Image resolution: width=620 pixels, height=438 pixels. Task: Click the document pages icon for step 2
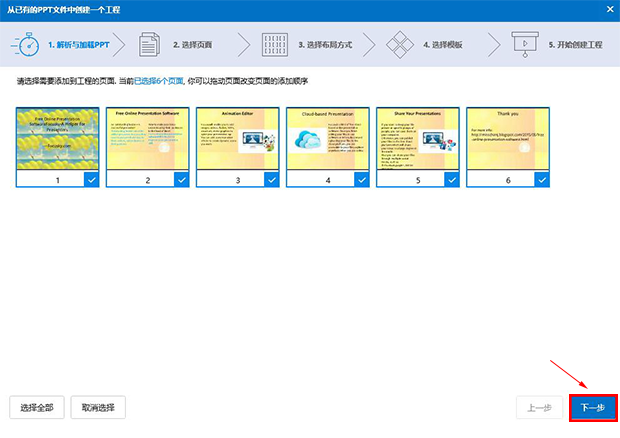[x=149, y=44]
